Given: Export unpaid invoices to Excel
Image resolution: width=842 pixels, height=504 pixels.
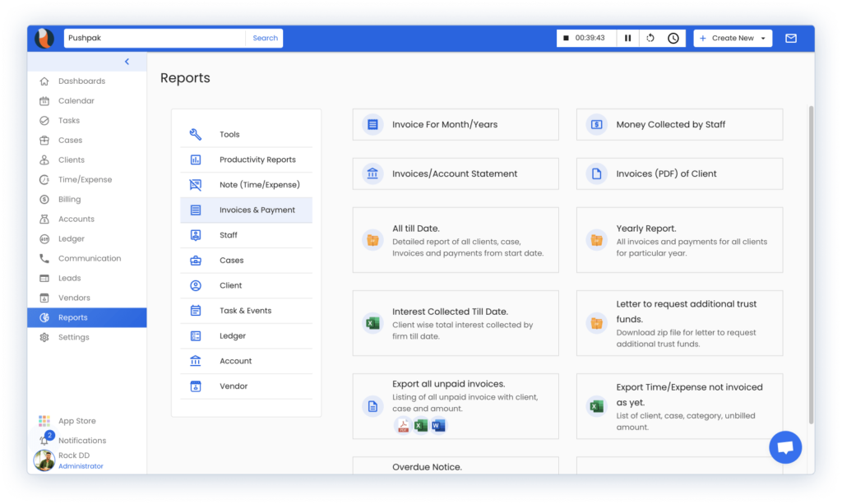Looking at the screenshot, I should [420, 424].
